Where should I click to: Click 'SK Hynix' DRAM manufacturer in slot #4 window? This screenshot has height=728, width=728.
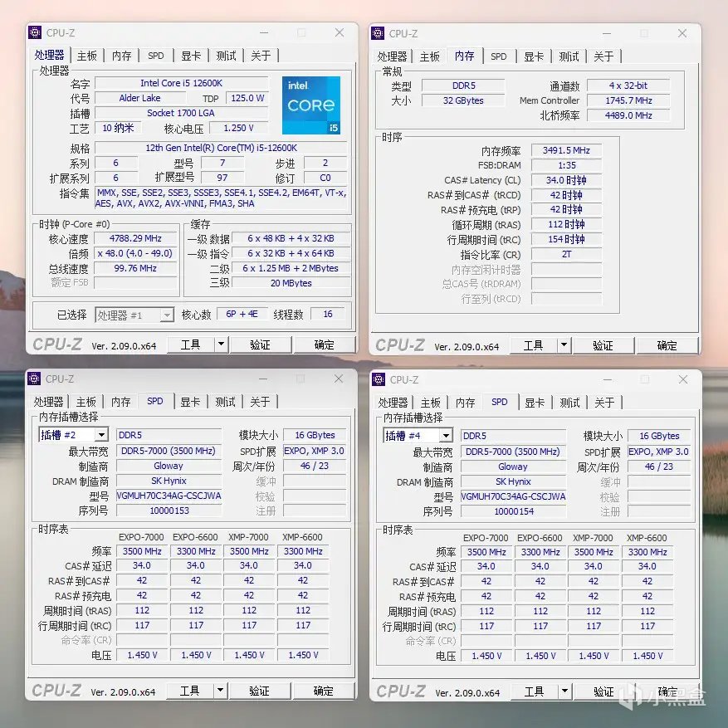pos(514,481)
